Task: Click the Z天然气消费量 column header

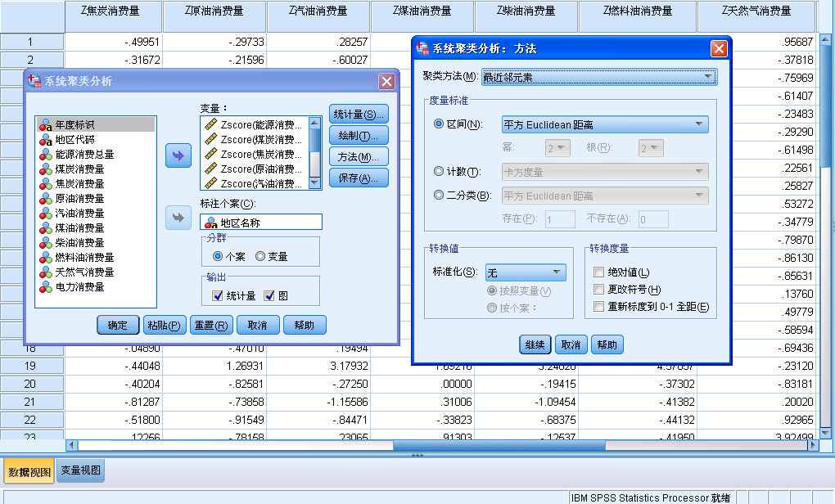Action: point(756,16)
